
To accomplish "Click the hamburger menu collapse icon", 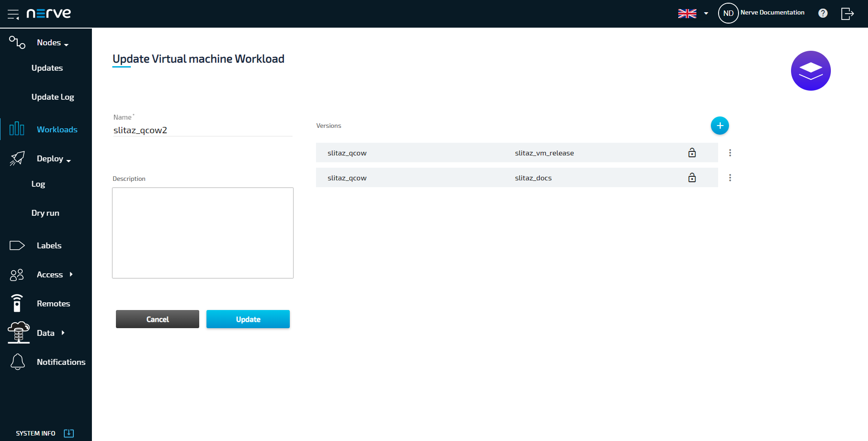I will click(x=13, y=14).
